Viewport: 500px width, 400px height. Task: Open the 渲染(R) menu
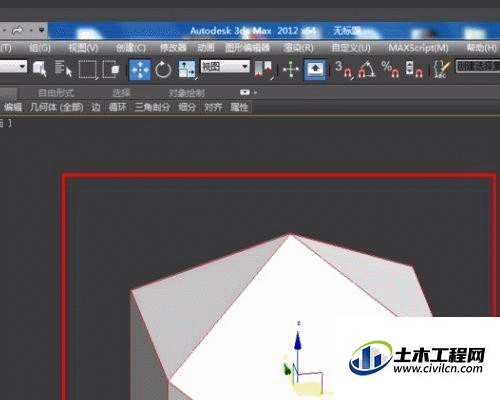[x=299, y=48]
